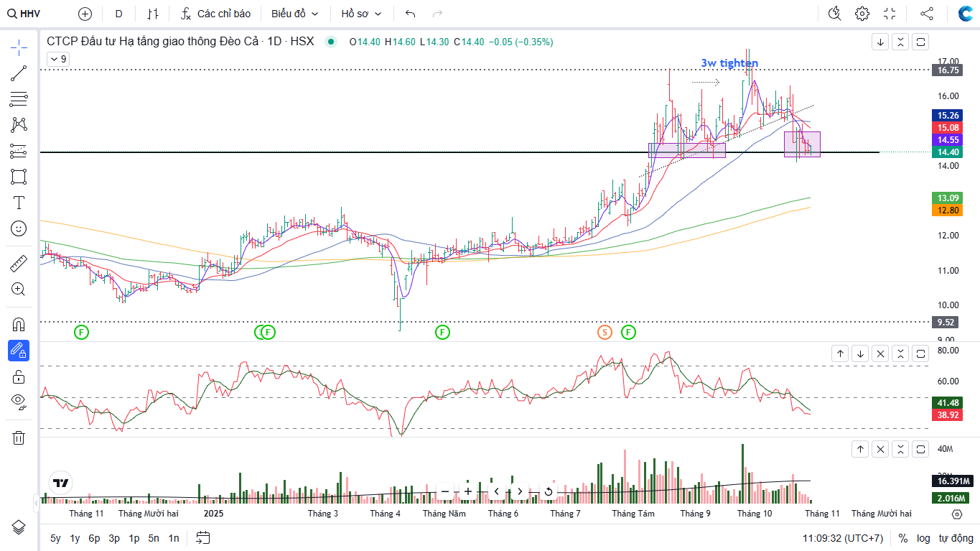Screen dimensions: 980x551
Task: Open Các chỉ báo indicators menu
Action: click(215, 14)
